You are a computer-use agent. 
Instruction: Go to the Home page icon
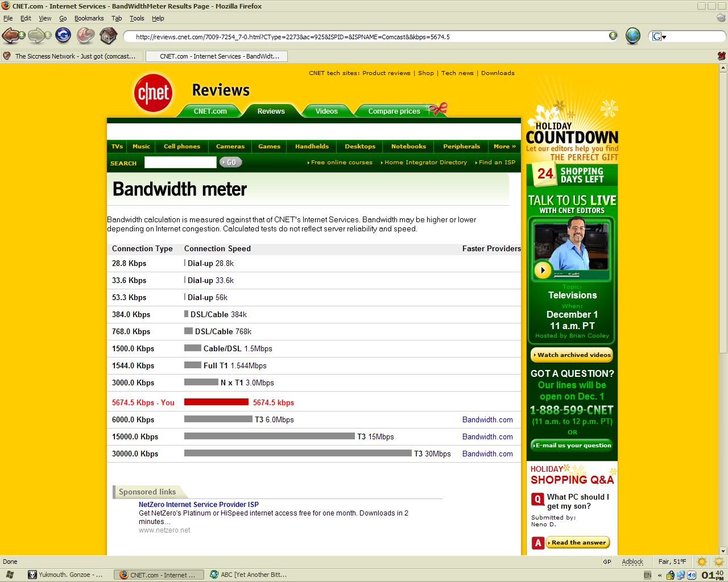click(x=108, y=36)
